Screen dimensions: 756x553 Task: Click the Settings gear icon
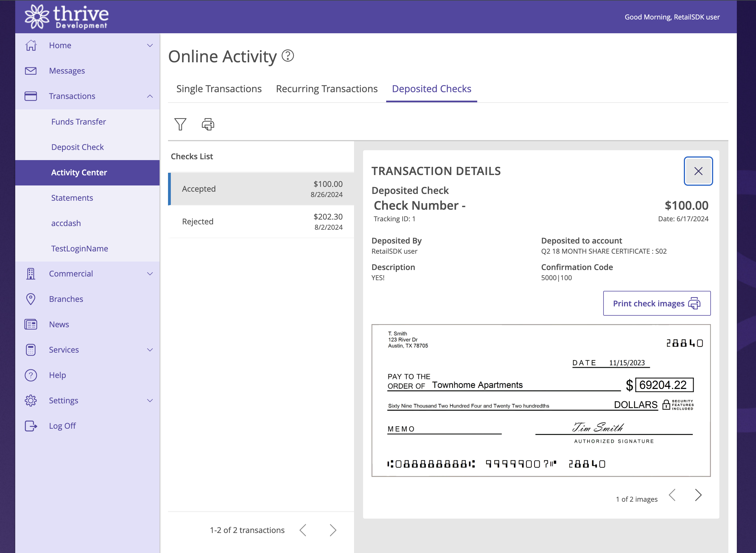31,400
